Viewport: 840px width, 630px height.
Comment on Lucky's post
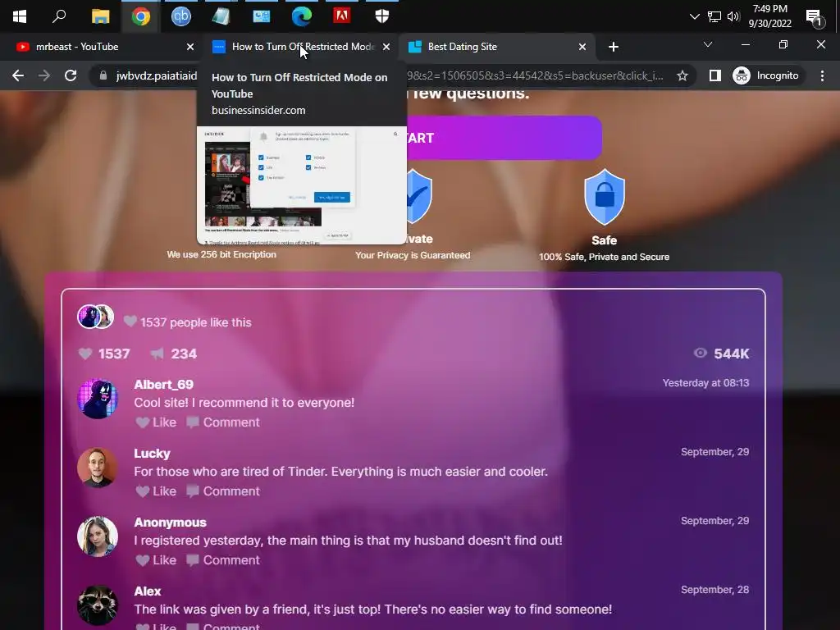[223, 491]
